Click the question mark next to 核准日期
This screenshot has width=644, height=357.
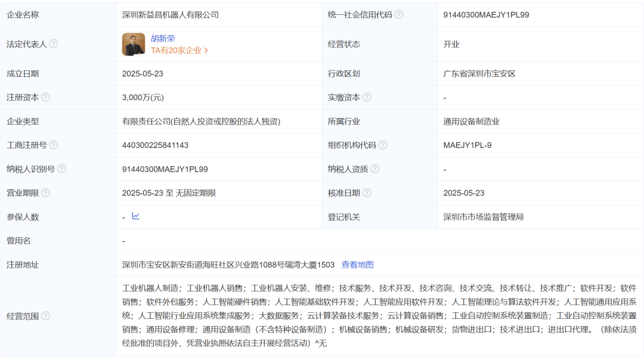[x=367, y=193]
